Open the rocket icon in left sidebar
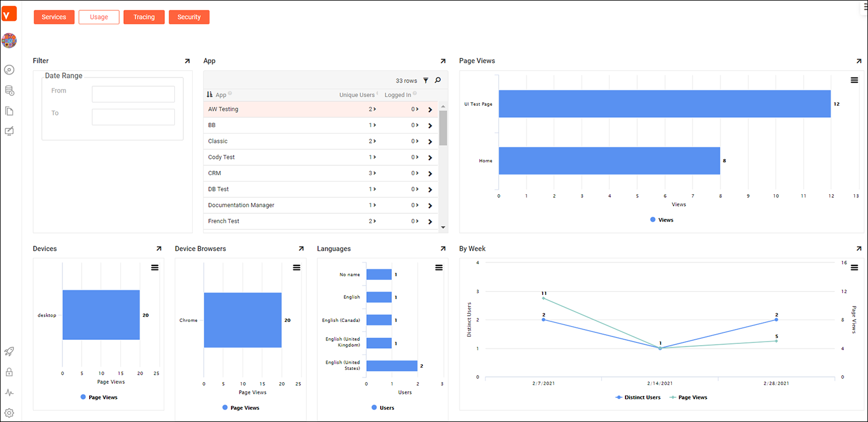The width and height of the screenshot is (868, 422). coord(9,351)
